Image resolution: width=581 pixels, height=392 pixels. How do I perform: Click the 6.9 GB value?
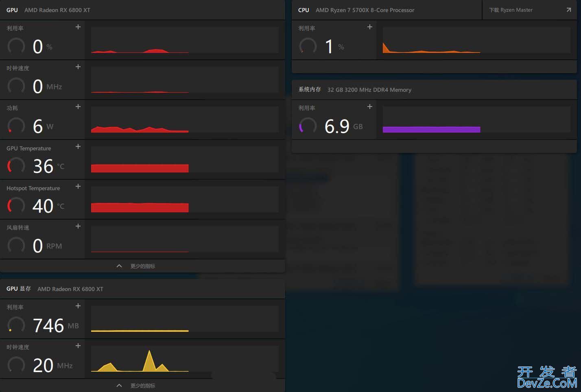344,126
